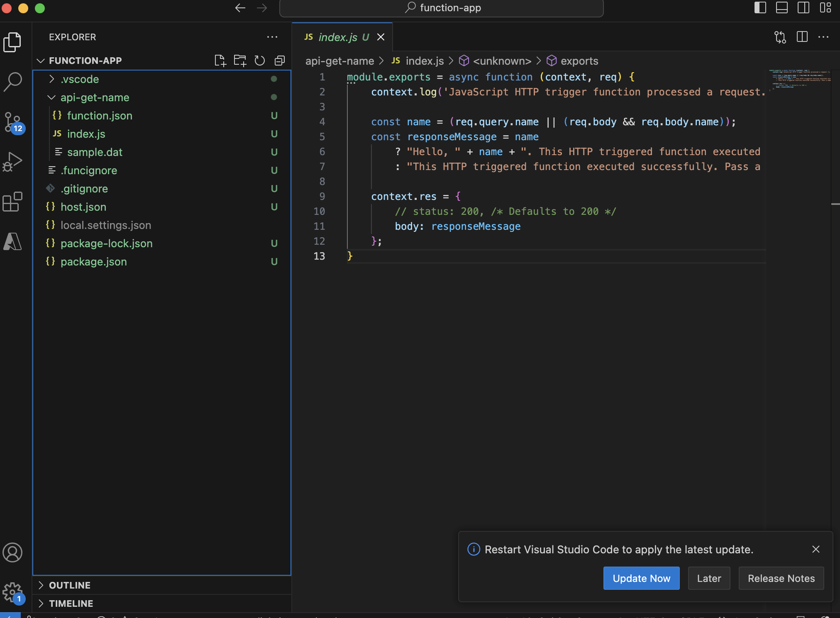The width and height of the screenshot is (840, 618).
Task: Expand the OUTLINE section
Action: coord(162,585)
